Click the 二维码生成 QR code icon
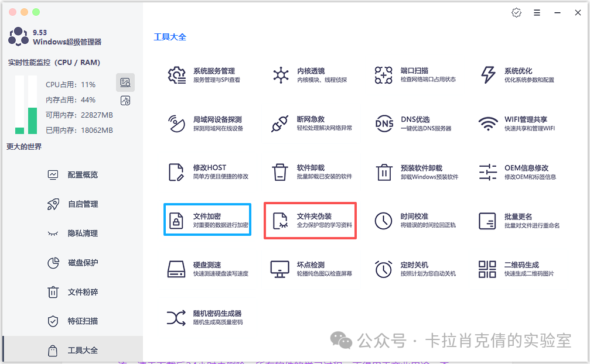 (x=487, y=269)
